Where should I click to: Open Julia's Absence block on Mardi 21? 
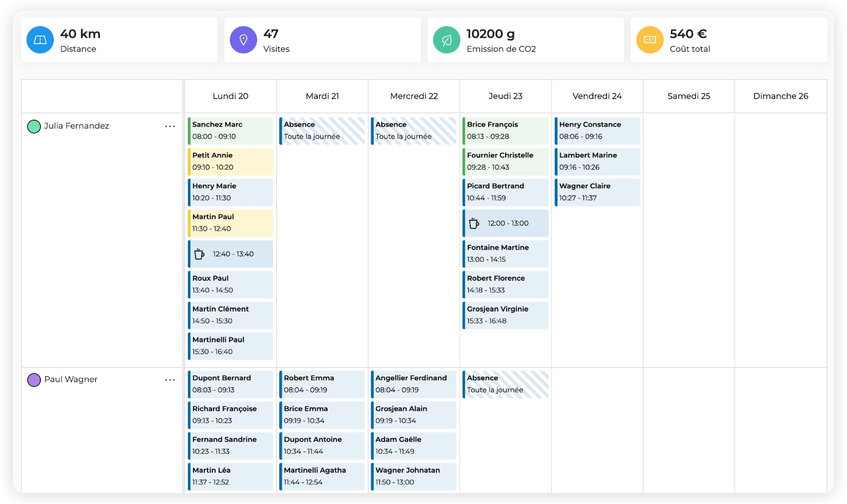coord(322,131)
